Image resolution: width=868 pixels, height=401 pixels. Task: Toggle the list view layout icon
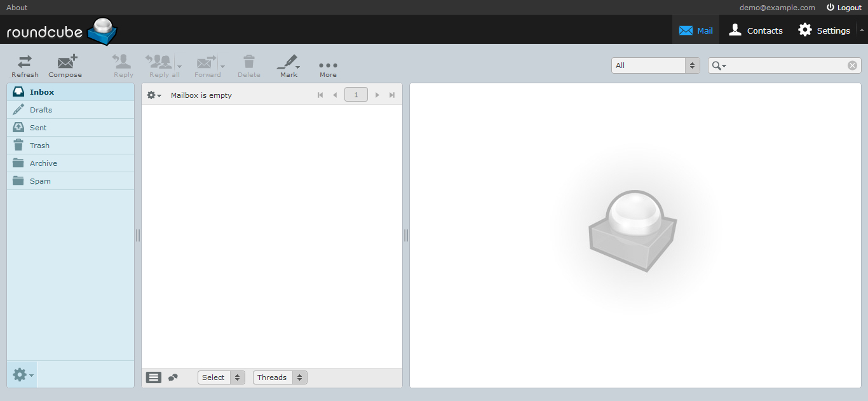coord(153,377)
